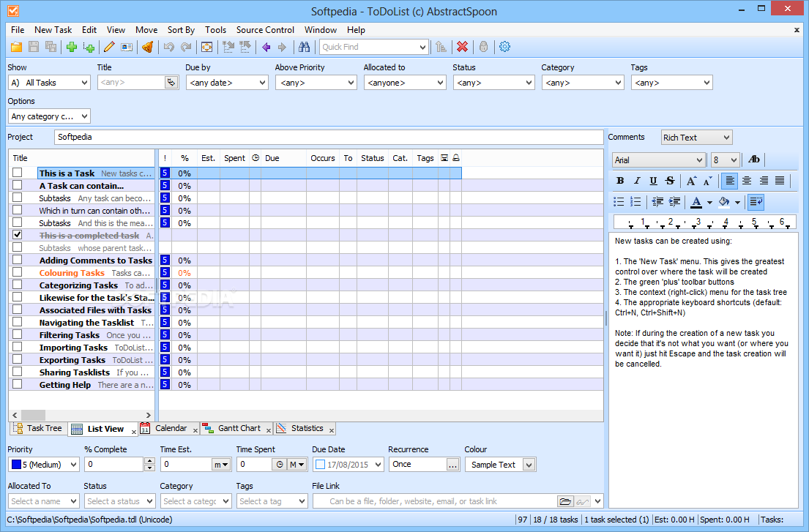This screenshot has height=532, width=809.
Task: Click the File Link browse folder button
Action: (565, 501)
